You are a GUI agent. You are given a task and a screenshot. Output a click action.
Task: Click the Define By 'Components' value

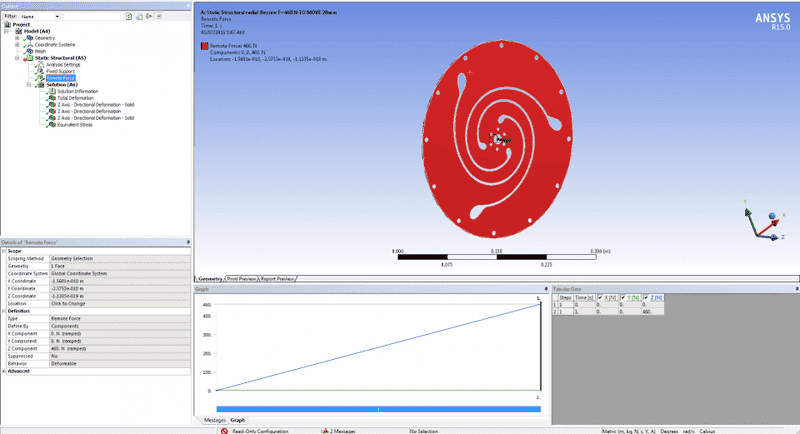pos(120,326)
